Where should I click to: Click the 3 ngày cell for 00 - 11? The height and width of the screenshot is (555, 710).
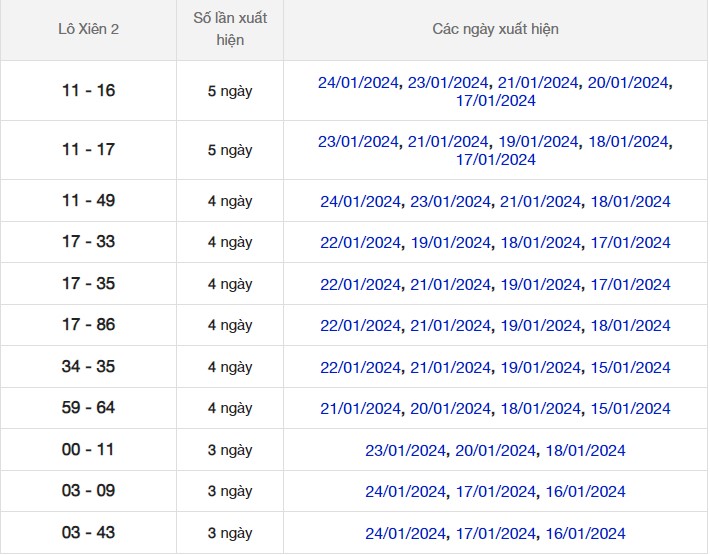pyautogui.click(x=230, y=450)
